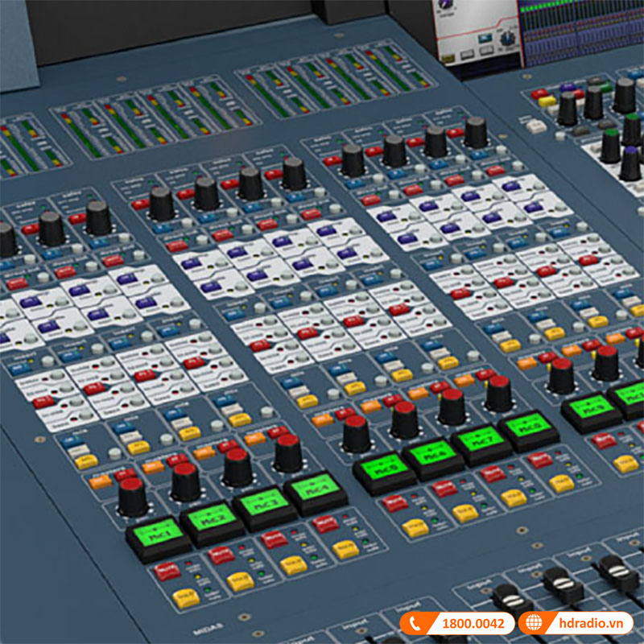Toggle the red Mute button below Mic1
The height and width of the screenshot is (644, 644).
[x=168, y=572]
